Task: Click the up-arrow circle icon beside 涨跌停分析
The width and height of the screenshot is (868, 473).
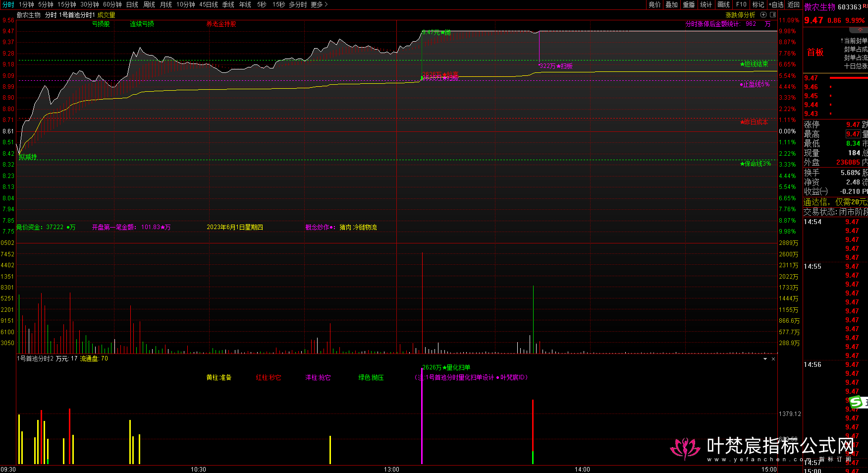Action: pos(763,15)
